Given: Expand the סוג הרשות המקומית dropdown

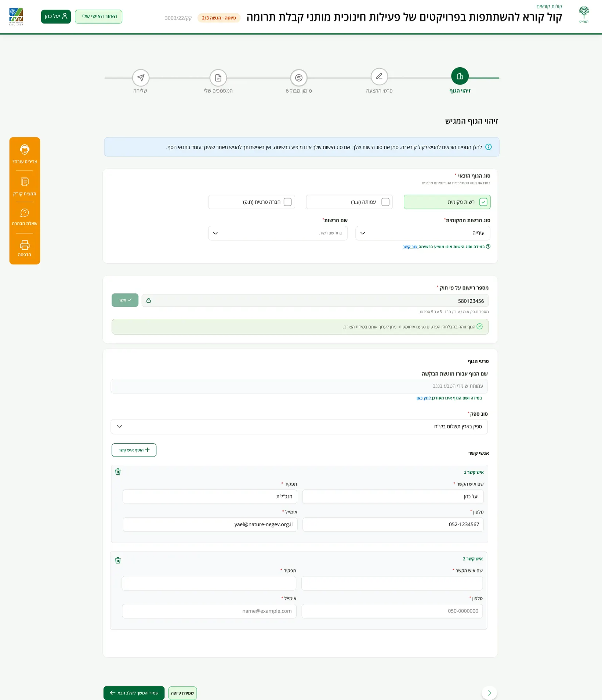Looking at the screenshot, I should coord(423,233).
